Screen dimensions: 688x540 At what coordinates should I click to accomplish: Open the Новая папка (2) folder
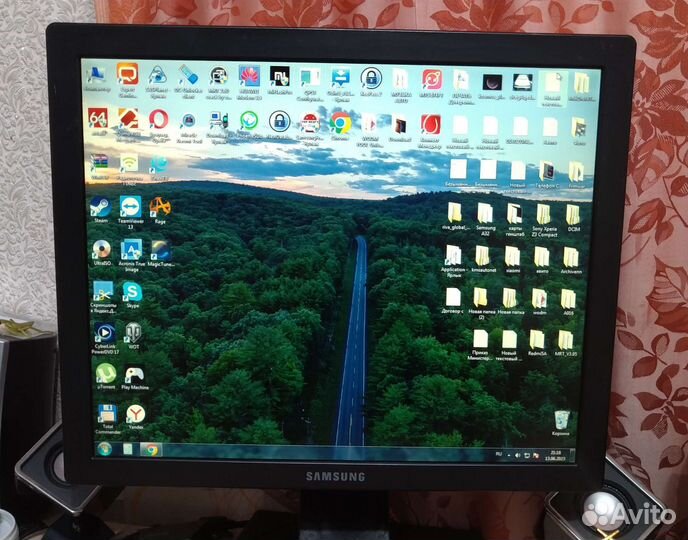(481, 304)
